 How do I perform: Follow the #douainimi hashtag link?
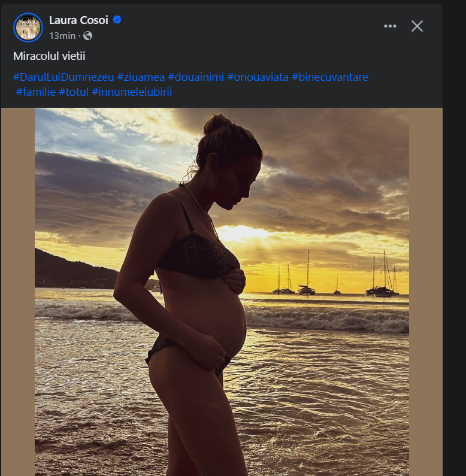pos(196,77)
